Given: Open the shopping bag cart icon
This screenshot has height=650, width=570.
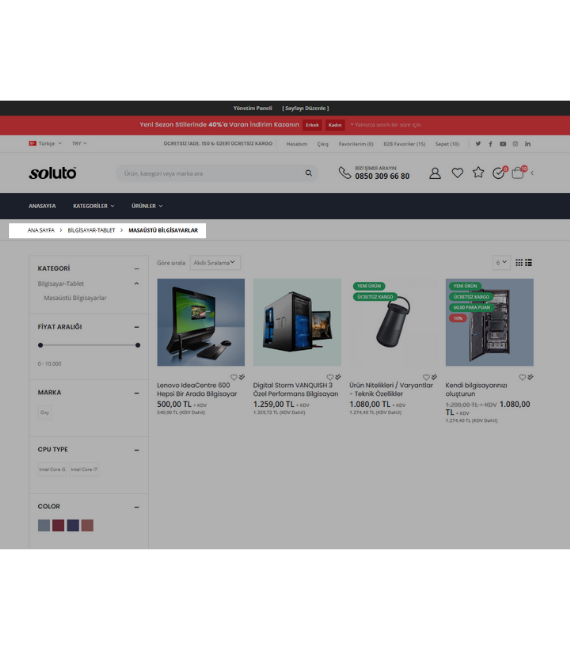Looking at the screenshot, I should coord(518,172).
